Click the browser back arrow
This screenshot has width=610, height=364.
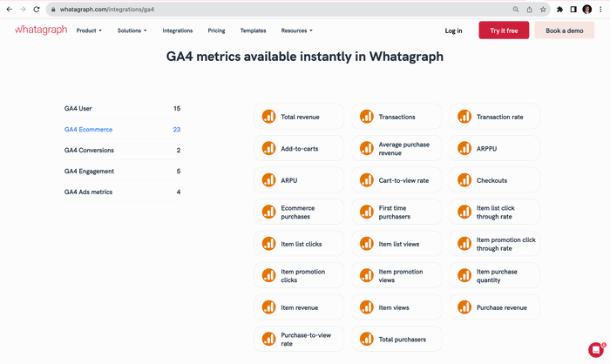(10, 10)
